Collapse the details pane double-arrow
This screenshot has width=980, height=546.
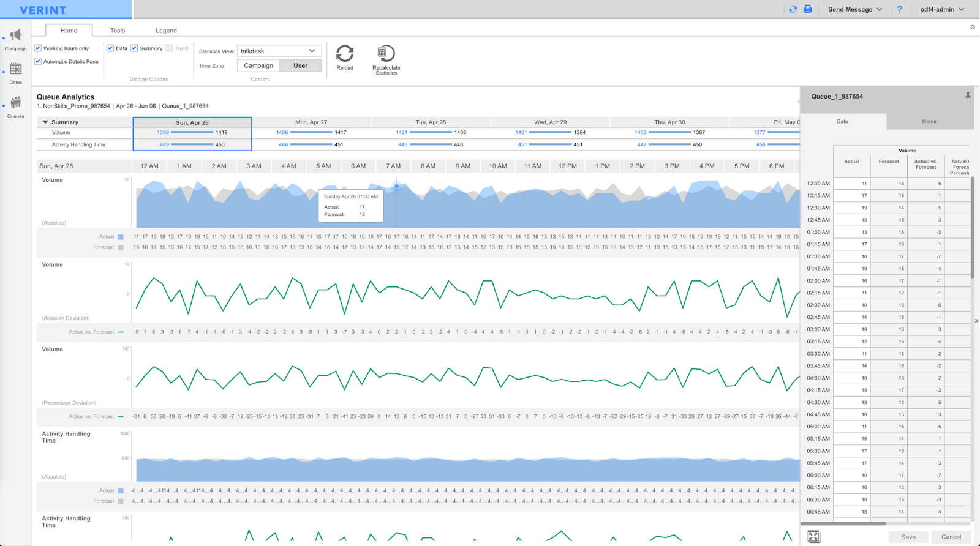pyautogui.click(x=976, y=320)
